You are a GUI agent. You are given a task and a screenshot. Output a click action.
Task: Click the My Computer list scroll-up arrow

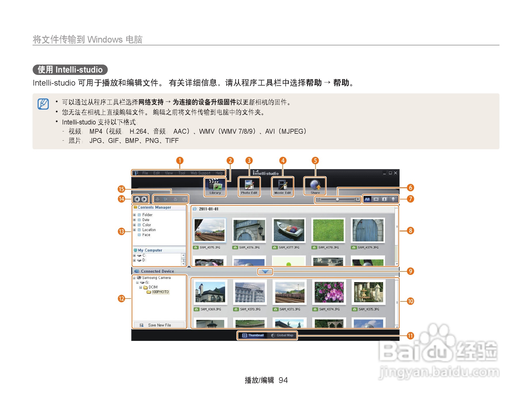(183, 255)
